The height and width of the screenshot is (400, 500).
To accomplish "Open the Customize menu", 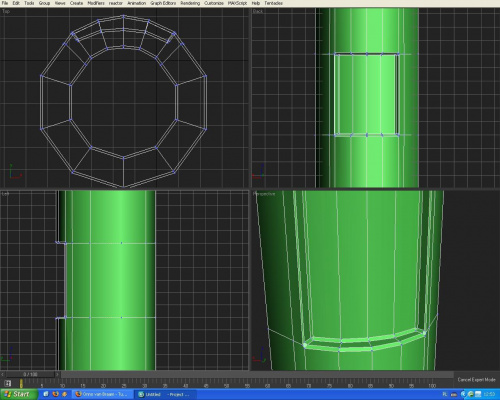I will (214, 3).
